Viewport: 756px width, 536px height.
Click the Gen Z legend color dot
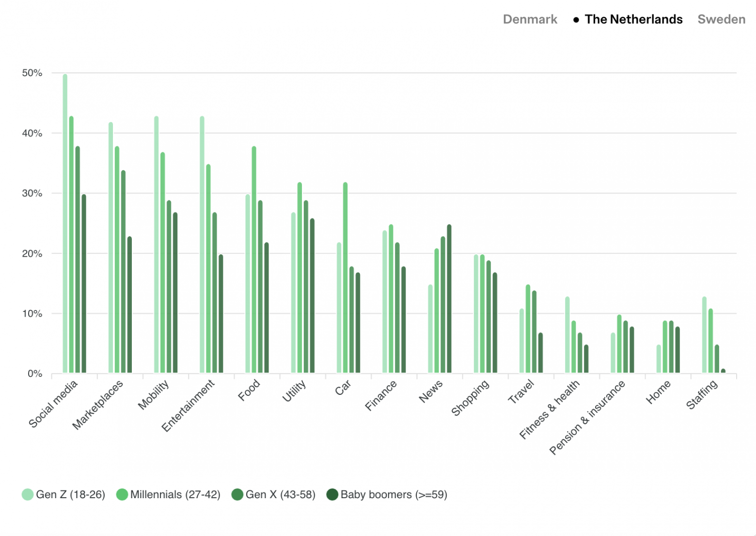[x=28, y=494]
